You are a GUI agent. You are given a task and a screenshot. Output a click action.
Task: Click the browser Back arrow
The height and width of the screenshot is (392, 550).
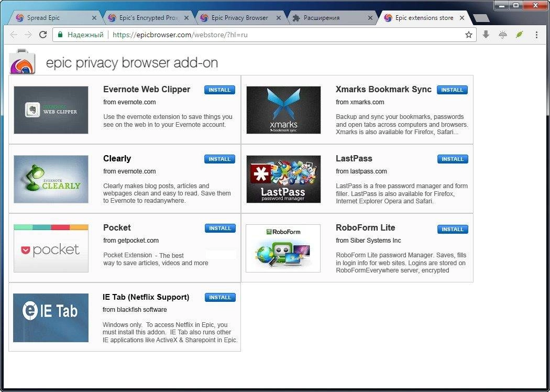click(x=14, y=35)
